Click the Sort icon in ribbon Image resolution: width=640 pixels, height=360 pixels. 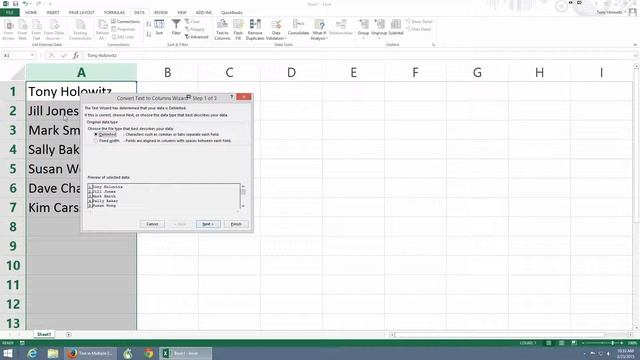(159, 27)
